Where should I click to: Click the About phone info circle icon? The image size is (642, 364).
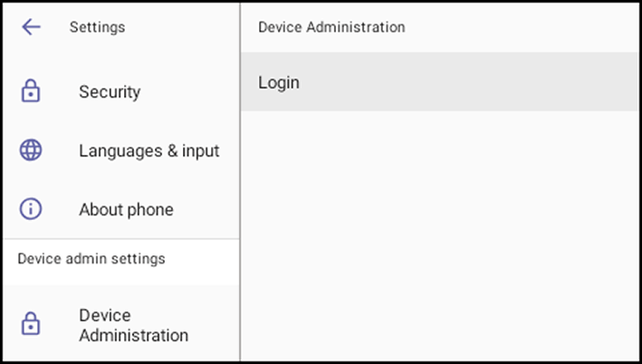coord(31,209)
